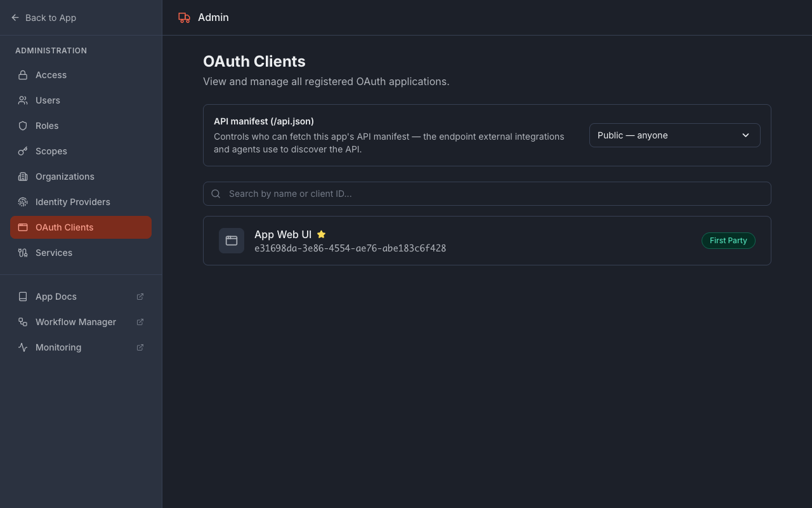Click the chevron in Public — anyone selector
The image size is (812, 508).
coord(746,135)
